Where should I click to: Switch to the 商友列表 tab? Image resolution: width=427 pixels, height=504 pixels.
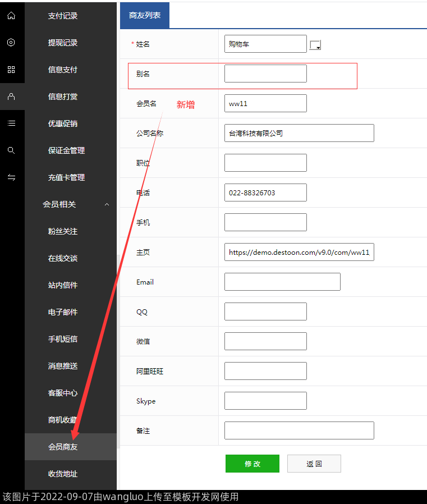click(145, 15)
